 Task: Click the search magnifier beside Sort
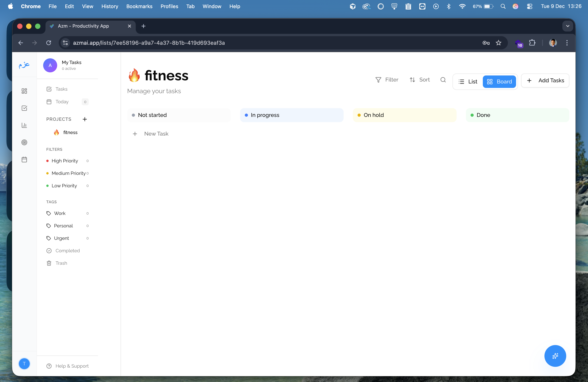pyautogui.click(x=443, y=80)
